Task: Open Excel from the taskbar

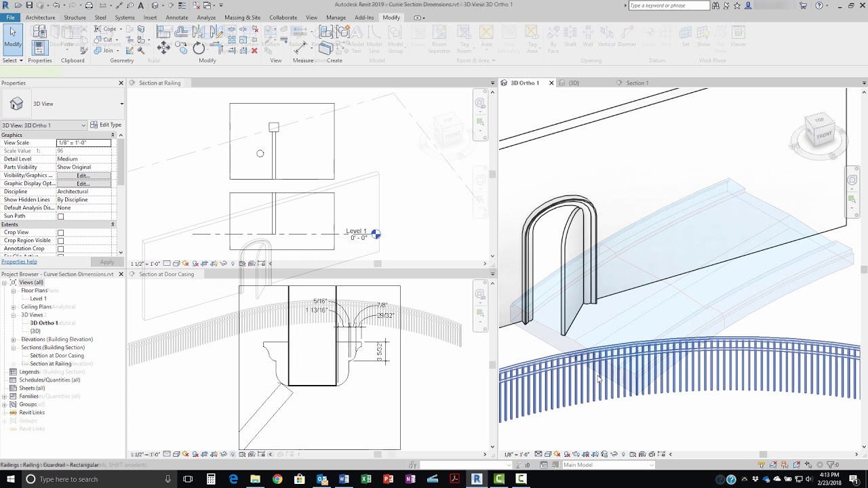Action: (x=366, y=479)
